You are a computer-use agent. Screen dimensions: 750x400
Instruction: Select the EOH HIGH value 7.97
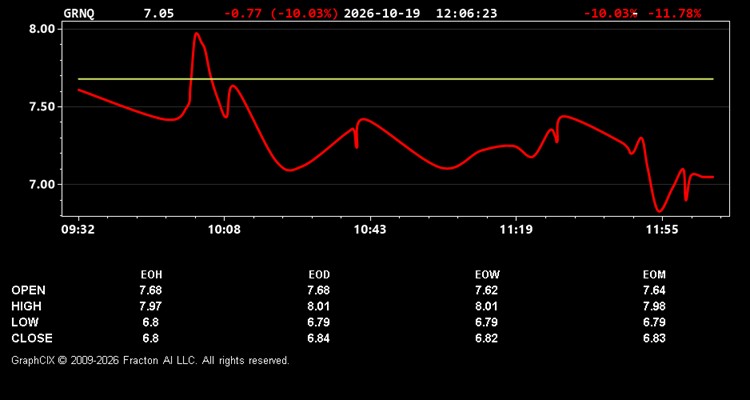click(x=151, y=306)
